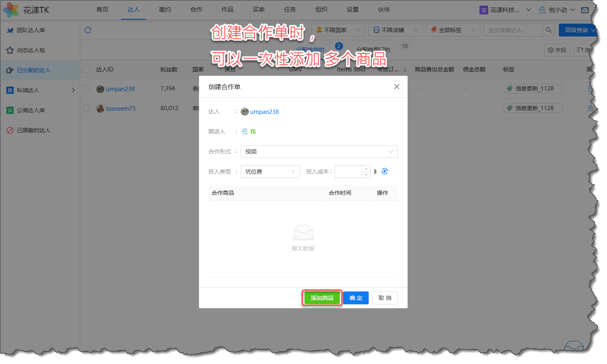607x364 pixels.
Task: Open the 投入类型 dropdown
Action: (x=270, y=172)
